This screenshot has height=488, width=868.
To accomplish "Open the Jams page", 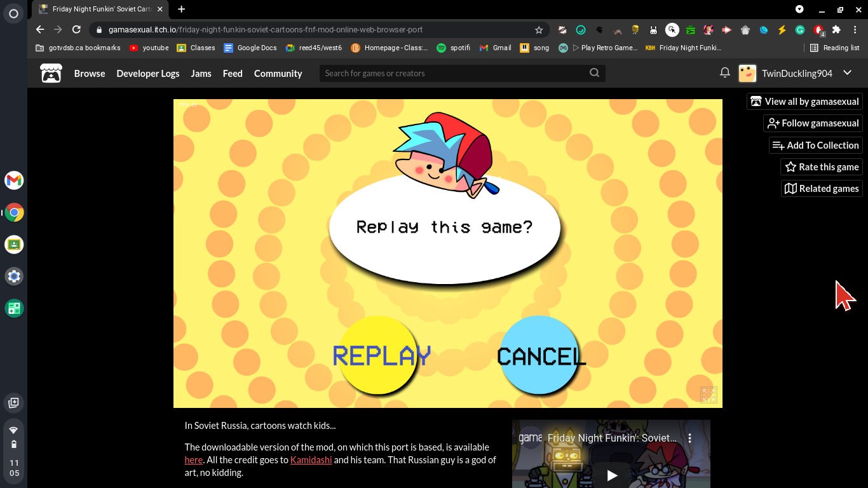I will pos(201,73).
